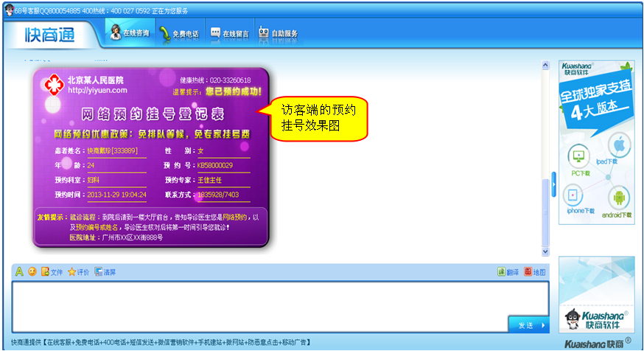Open the font style (A) tool
Image resolution: width=644 pixels, height=351 pixels.
click(20, 272)
